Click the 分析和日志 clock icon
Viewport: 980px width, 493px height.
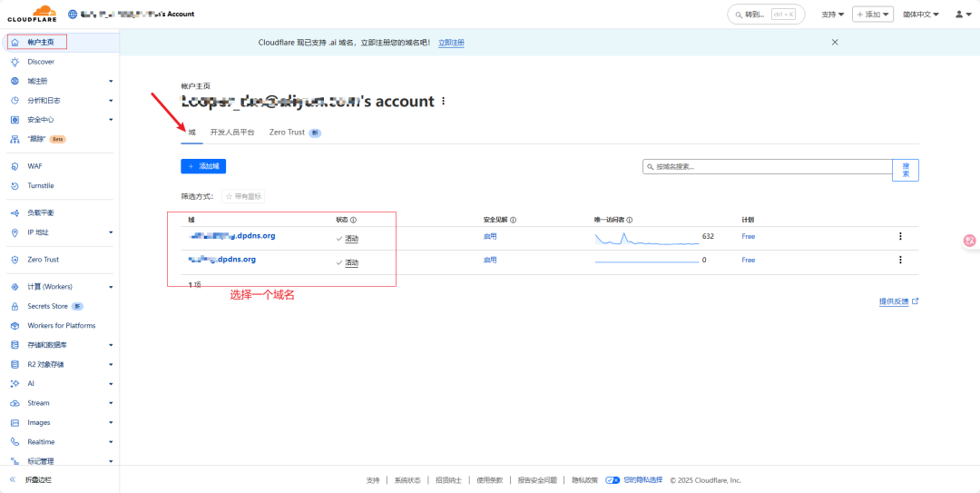[x=15, y=100]
